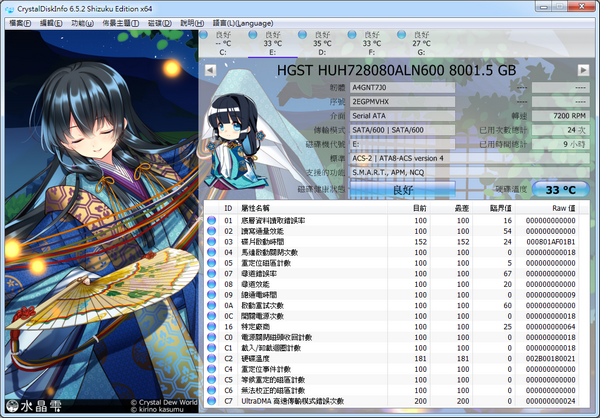Click the firmware field A4GNT730

click(403, 88)
